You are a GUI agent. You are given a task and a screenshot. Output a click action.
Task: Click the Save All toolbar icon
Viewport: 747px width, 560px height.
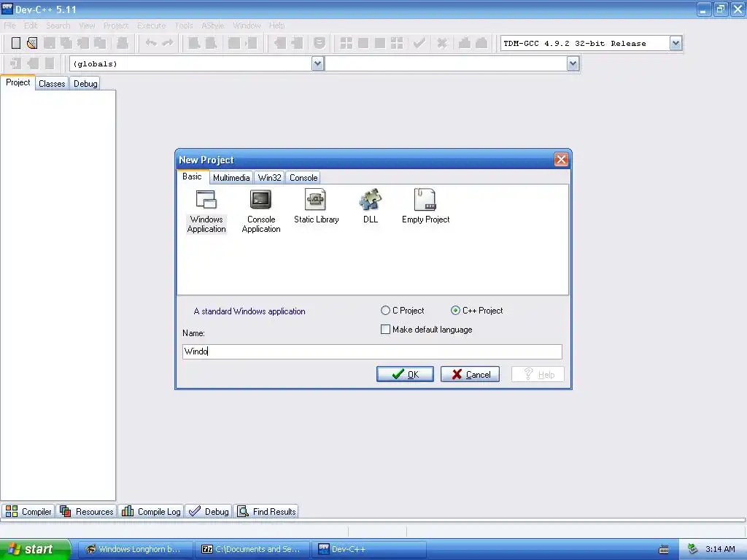[x=66, y=43]
